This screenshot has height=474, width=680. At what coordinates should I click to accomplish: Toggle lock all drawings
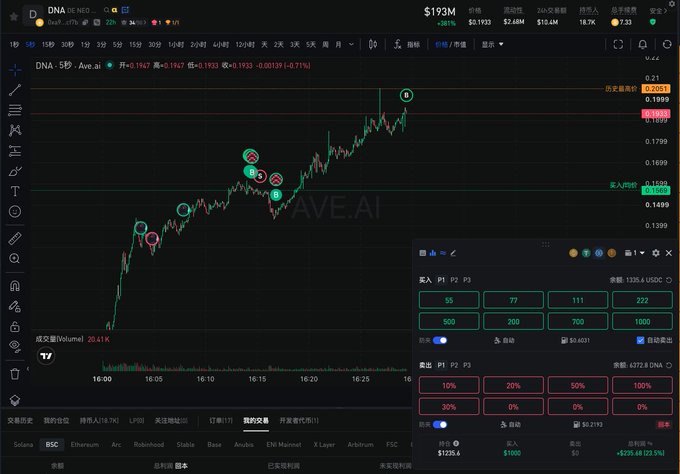pyautogui.click(x=15, y=327)
